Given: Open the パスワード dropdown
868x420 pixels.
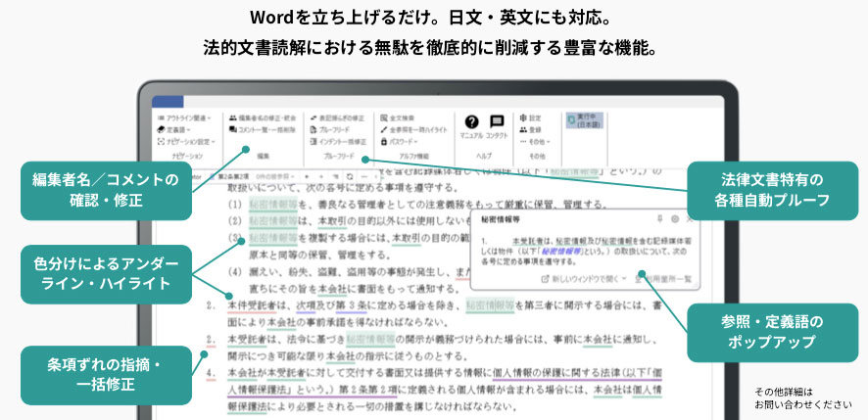Looking at the screenshot, I should [399, 141].
